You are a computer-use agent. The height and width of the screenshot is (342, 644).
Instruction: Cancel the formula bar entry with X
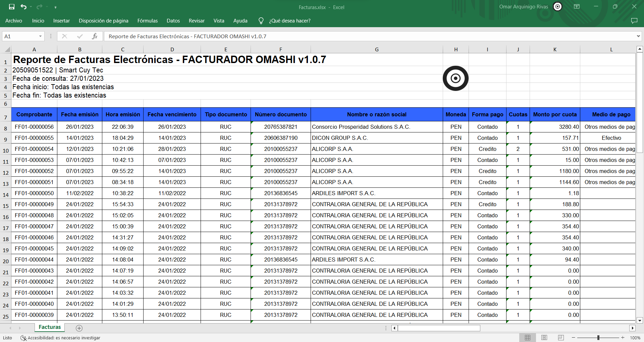(x=64, y=36)
